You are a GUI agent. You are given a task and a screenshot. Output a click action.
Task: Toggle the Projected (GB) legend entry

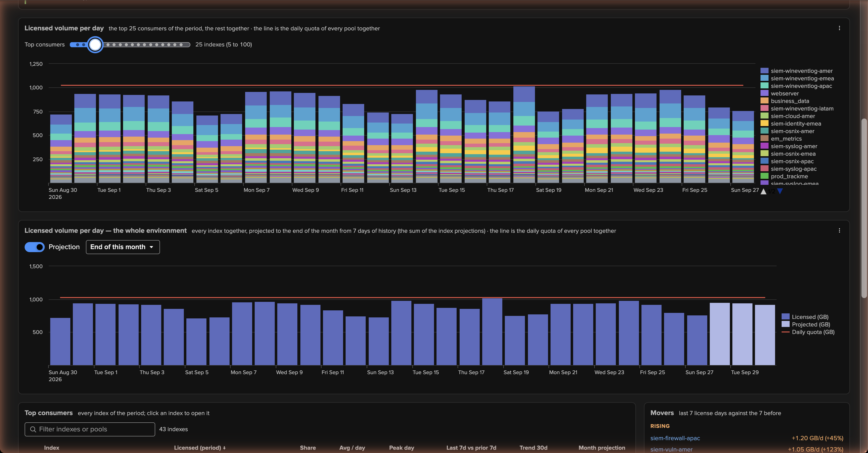(x=806, y=324)
